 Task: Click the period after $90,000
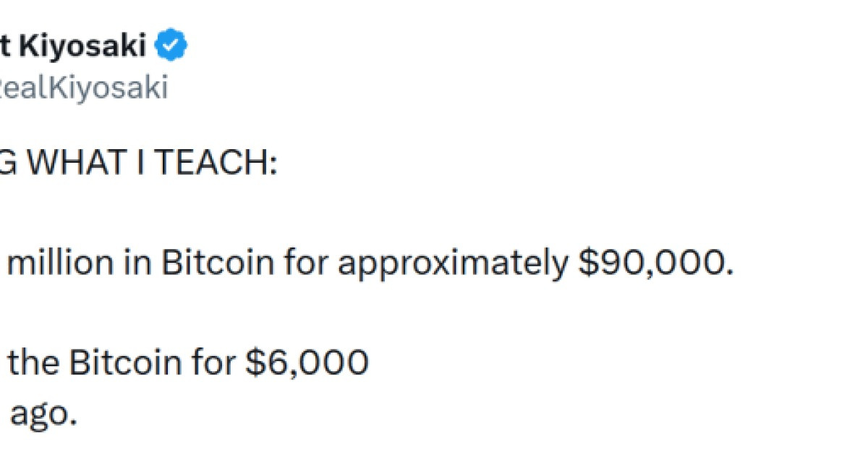pyautogui.click(x=728, y=274)
